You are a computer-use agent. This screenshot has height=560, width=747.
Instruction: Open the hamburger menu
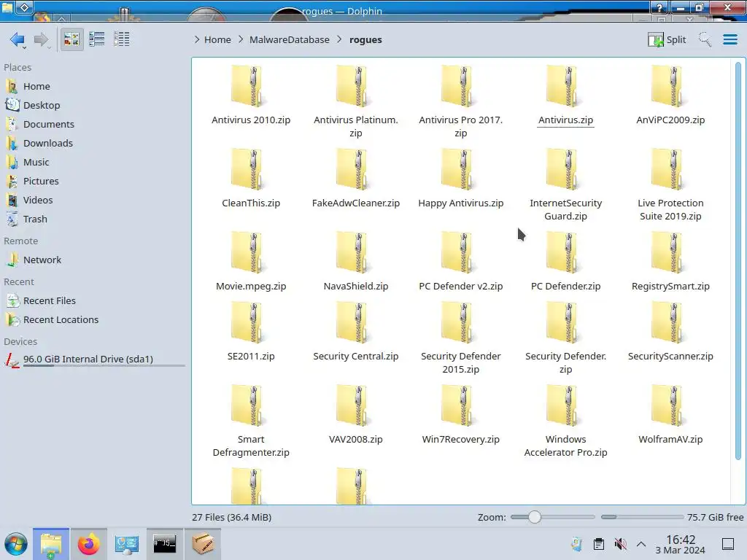point(729,39)
